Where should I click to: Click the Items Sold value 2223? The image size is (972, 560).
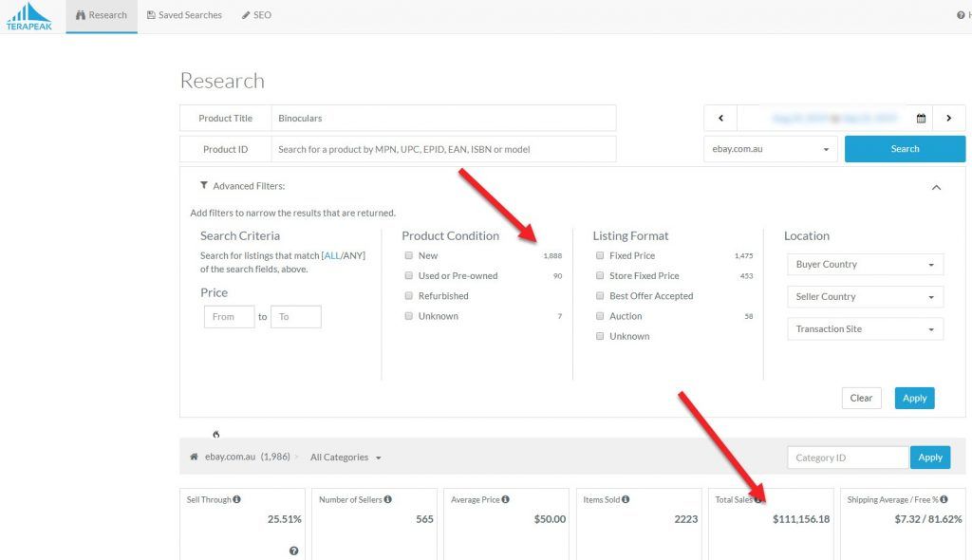[x=685, y=519]
